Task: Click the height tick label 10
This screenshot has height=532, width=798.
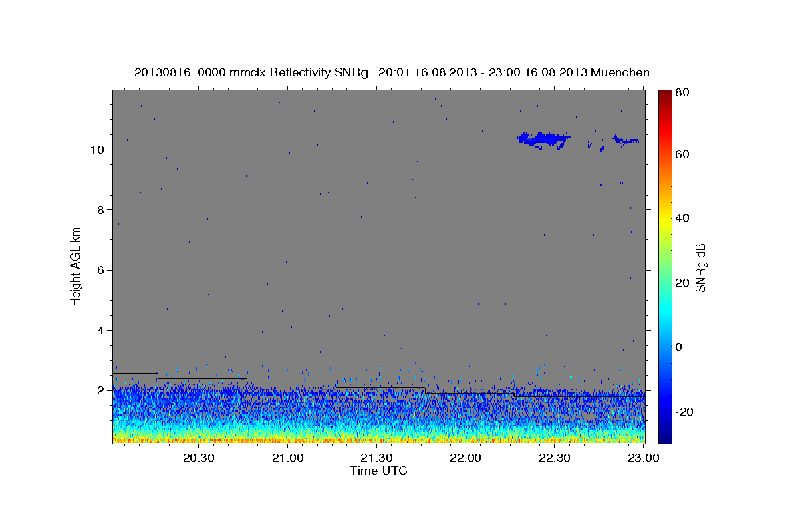Action: coord(96,150)
